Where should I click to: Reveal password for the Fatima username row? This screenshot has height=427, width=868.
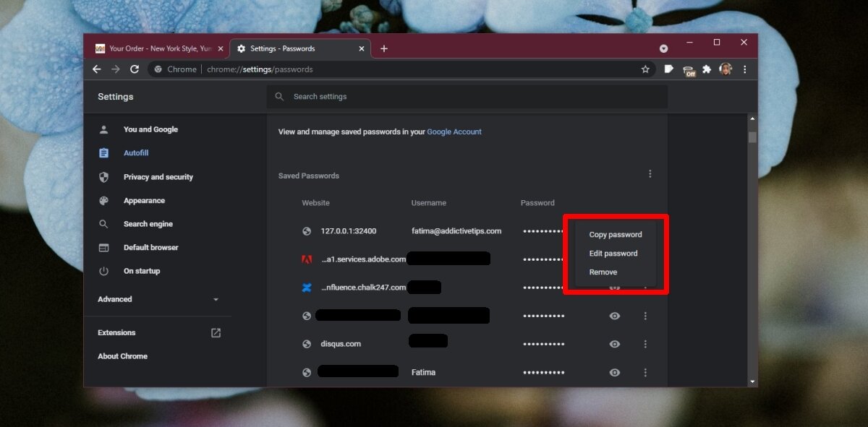(615, 372)
